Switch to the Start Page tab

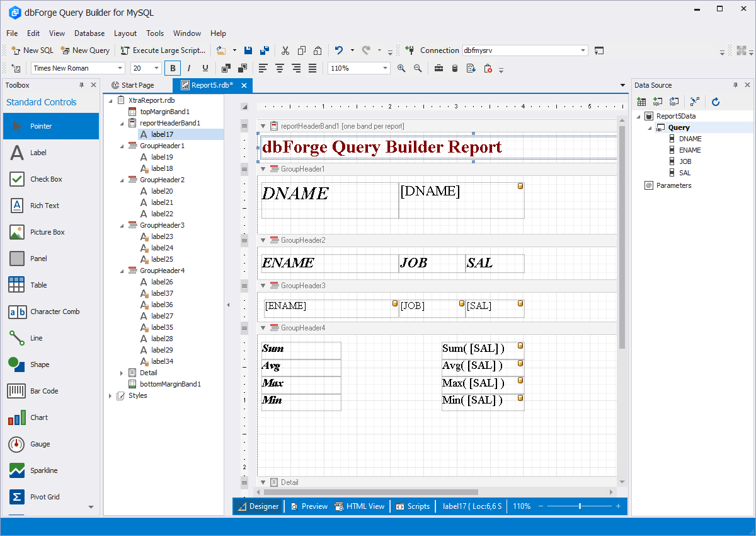click(x=132, y=85)
